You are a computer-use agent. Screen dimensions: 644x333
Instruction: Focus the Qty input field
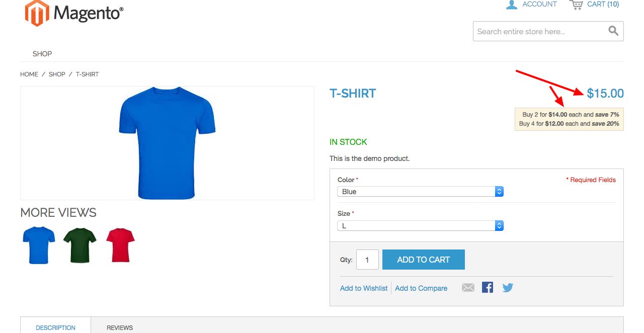coord(367,260)
